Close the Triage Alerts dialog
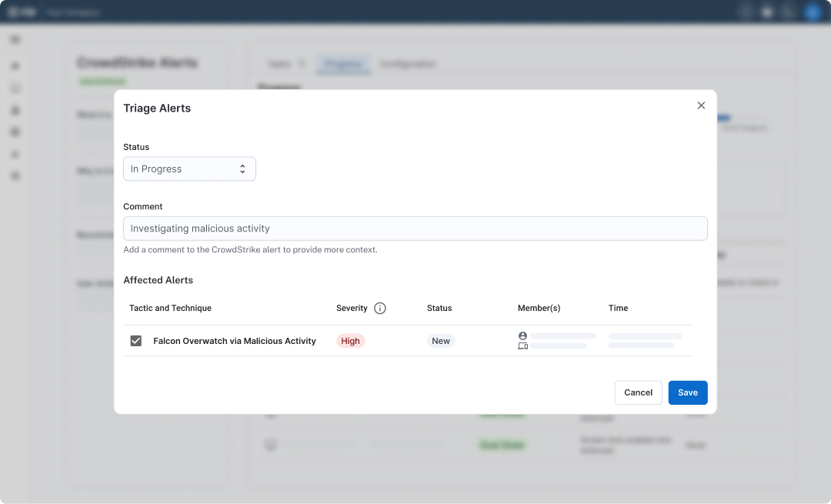 pyautogui.click(x=701, y=105)
